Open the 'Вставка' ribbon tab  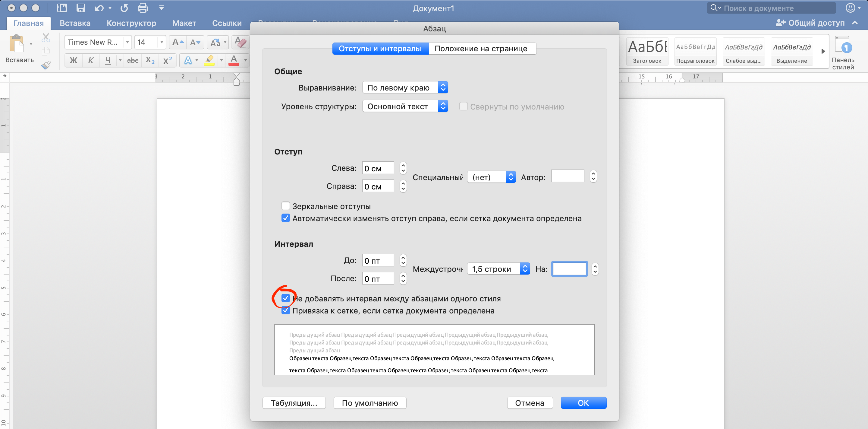coord(75,23)
